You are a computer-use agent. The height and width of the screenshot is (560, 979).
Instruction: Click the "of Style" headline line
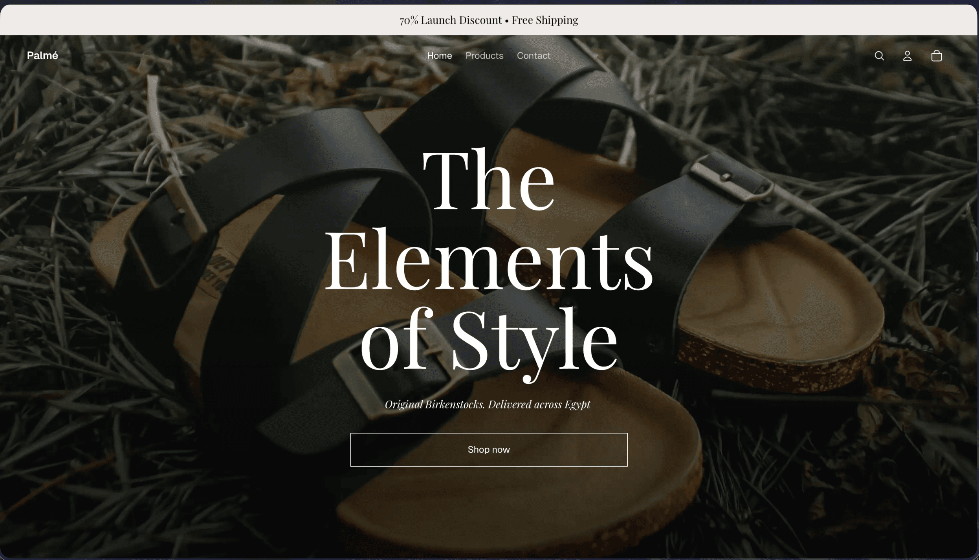(x=489, y=342)
